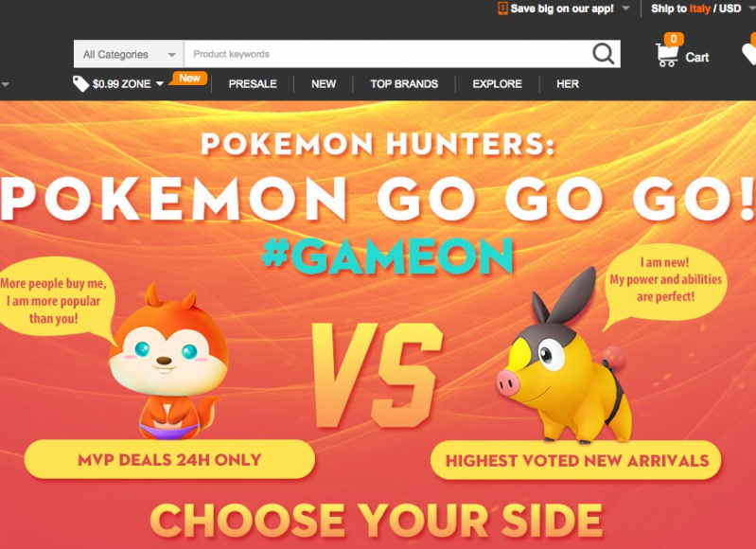This screenshot has width=756, height=549.
Task: Open the PRESALE menu item
Action: [253, 84]
